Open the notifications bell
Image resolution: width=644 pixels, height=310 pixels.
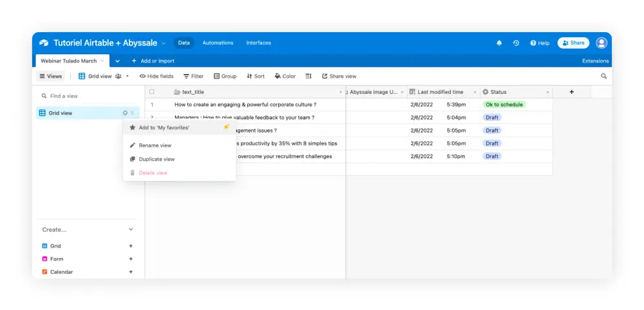(499, 42)
